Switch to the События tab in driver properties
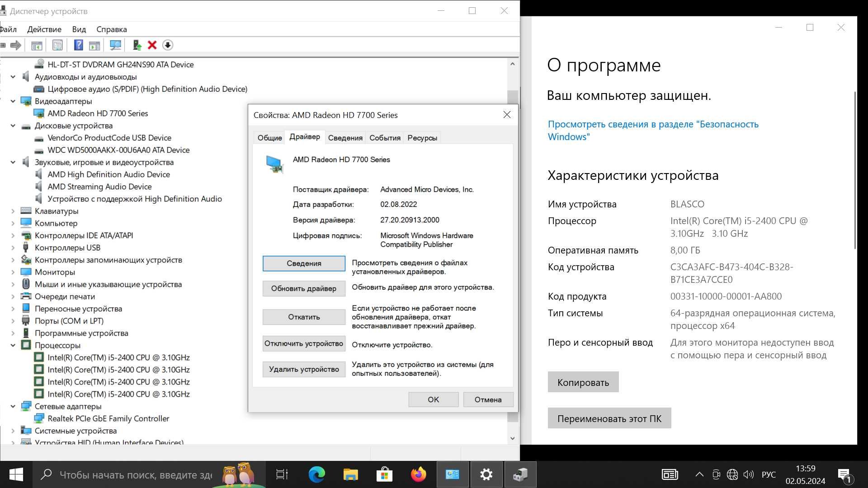This screenshot has height=488, width=868. [x=385, y=137]
